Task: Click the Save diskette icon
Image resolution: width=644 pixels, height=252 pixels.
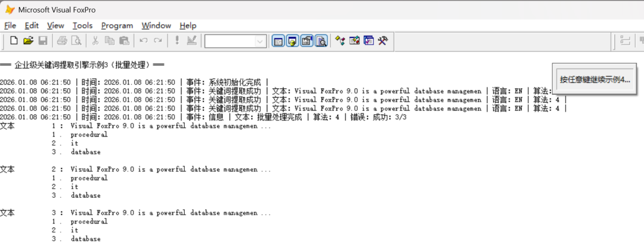Action: [43, 41]
